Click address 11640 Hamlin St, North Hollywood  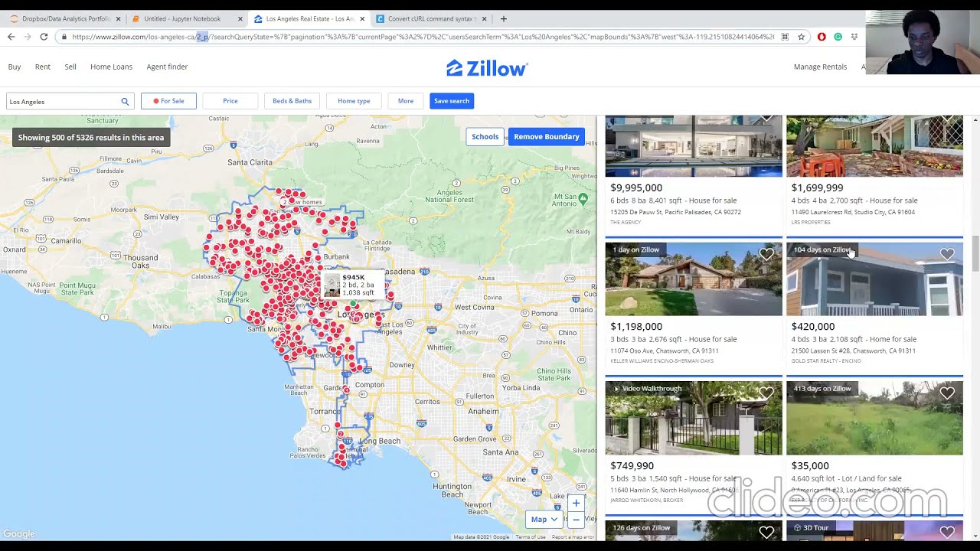pyautogui.click(x=674, y=491)
